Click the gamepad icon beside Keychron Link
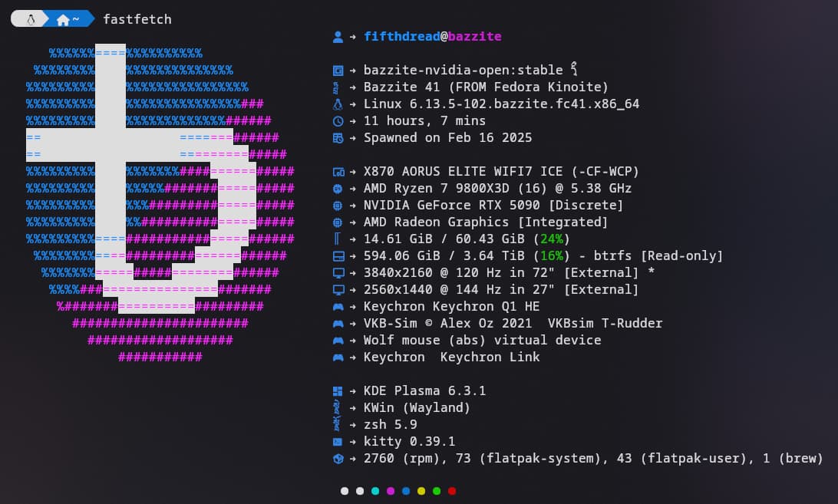The width and height of the screenshot is (838, 504). pyautogui.click(x=338, y=357)
